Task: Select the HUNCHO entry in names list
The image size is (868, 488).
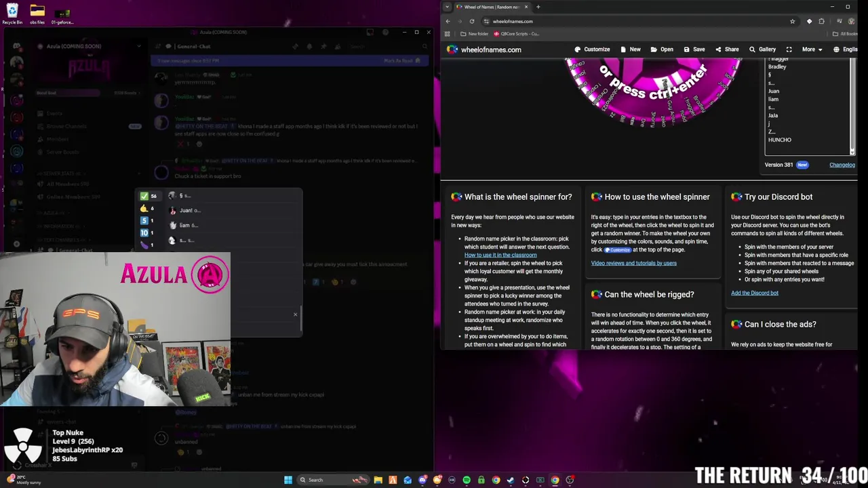Action: (780, 140)
